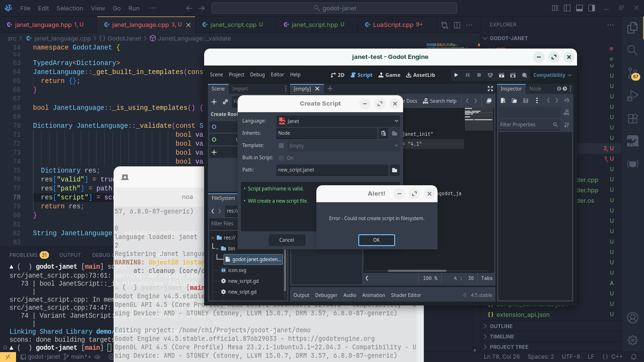Open the Path folder browse icon
644x362 pixels.
pos(395,170)
